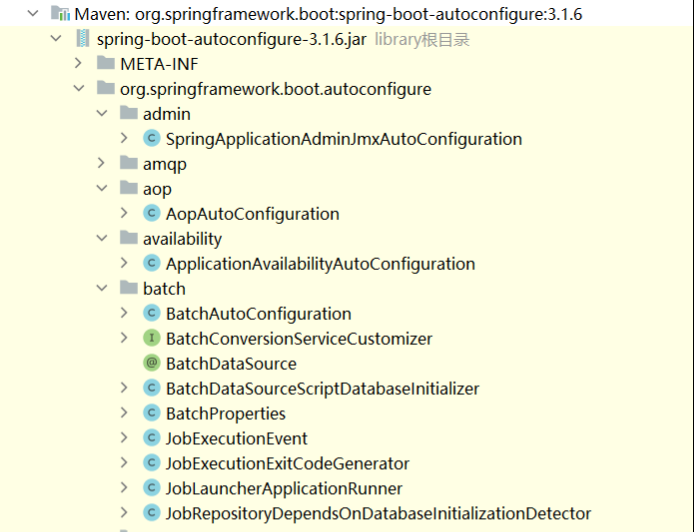Collapse the org.springframework.boot.autoconfigure package
This screenshot has height=532, width=694.
[x=78, y=89]
